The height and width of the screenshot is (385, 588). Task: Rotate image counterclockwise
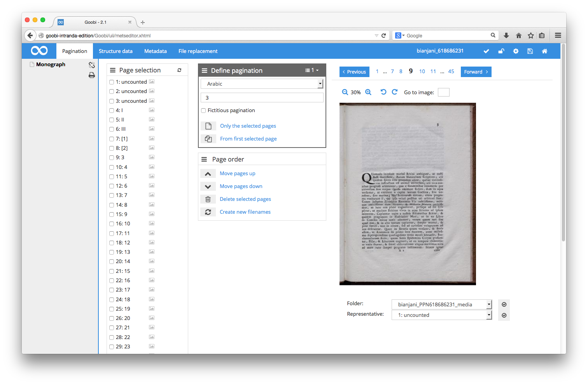tap(383, 92)
